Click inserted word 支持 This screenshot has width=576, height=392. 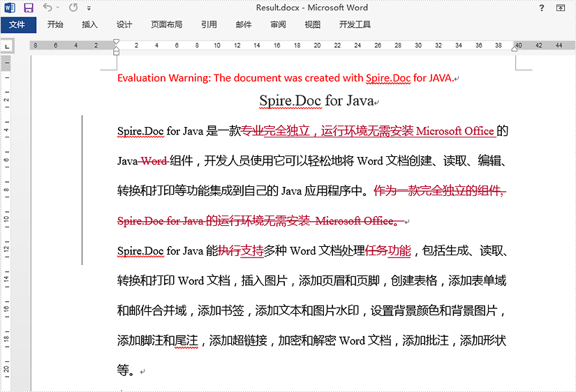click(252, 251)
